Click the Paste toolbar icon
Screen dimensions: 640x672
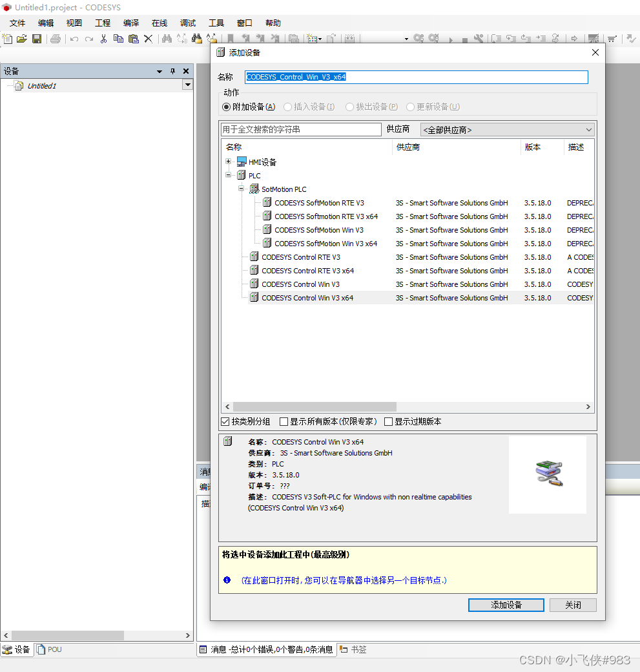134,39
